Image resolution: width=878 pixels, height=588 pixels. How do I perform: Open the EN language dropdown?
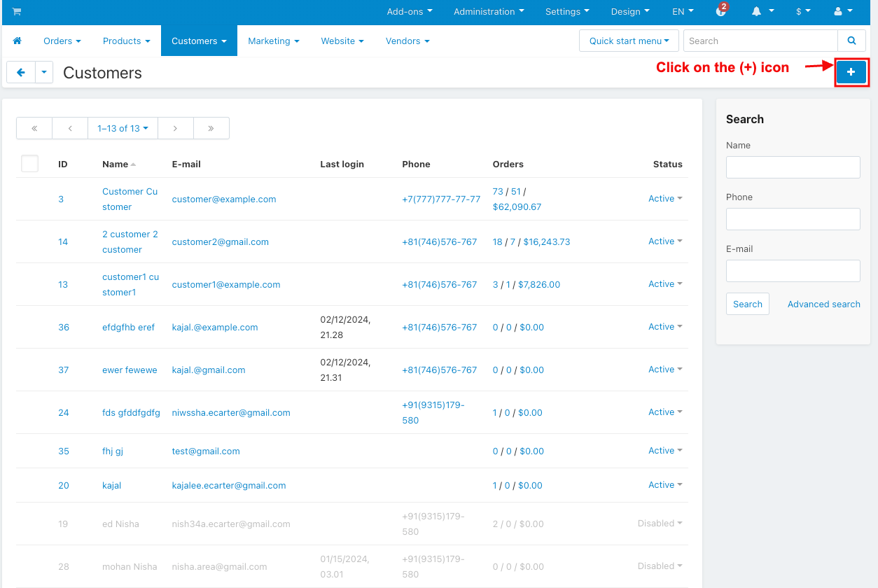tap(683, 11)
